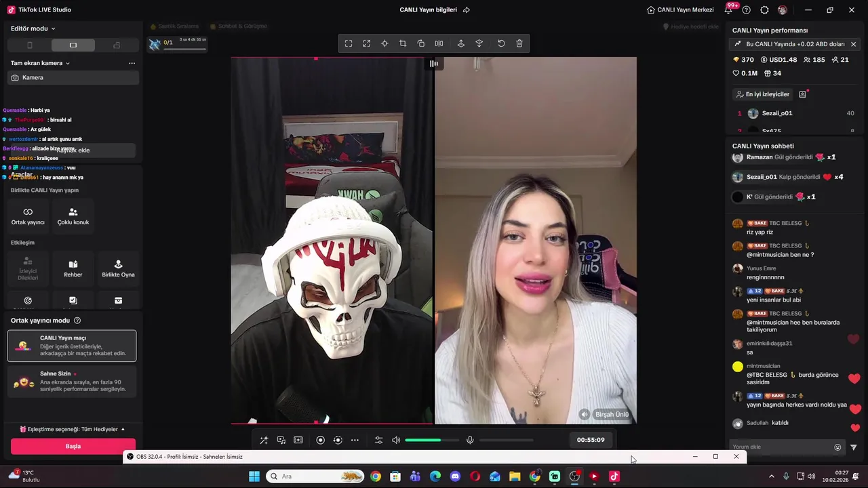The width and height of the screenshot is (868, 488).
Task: Open the three-dots more options in the bottom bar
Action: pos(355,440)
